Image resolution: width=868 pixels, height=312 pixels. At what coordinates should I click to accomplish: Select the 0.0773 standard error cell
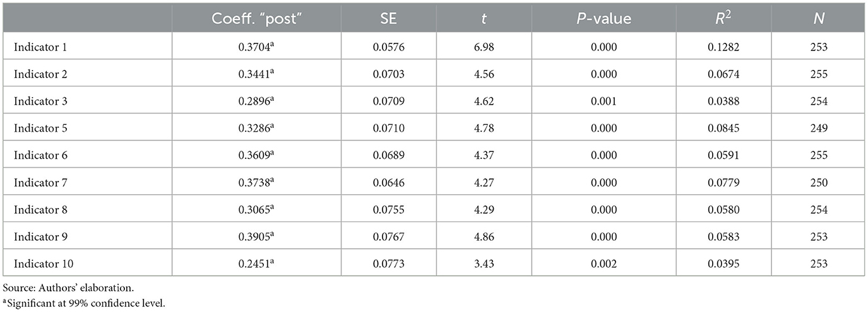[x=389, y=263]
